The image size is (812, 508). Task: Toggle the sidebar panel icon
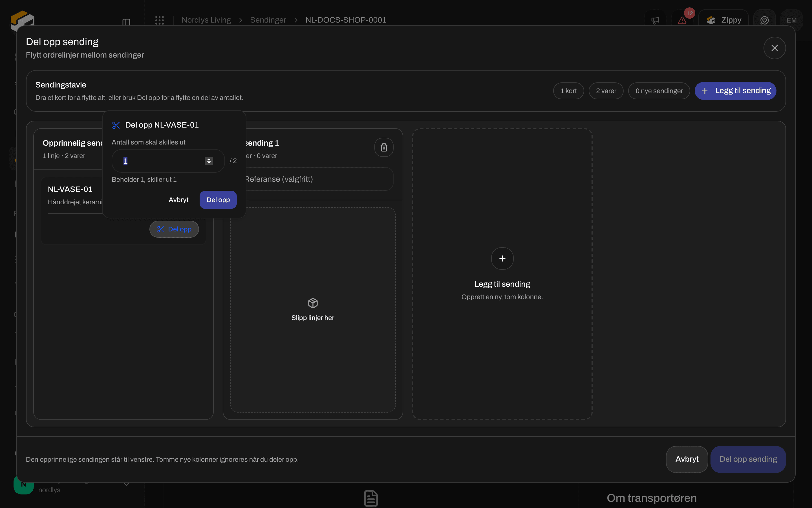[126, 23]
